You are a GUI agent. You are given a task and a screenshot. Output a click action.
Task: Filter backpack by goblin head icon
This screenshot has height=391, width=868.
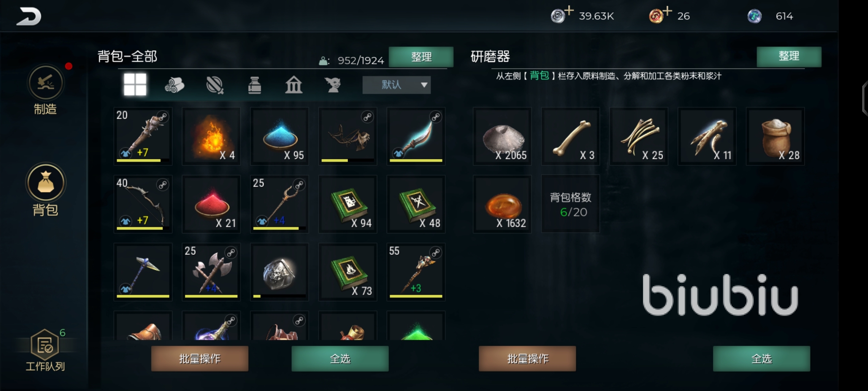(x=333, y=85)
